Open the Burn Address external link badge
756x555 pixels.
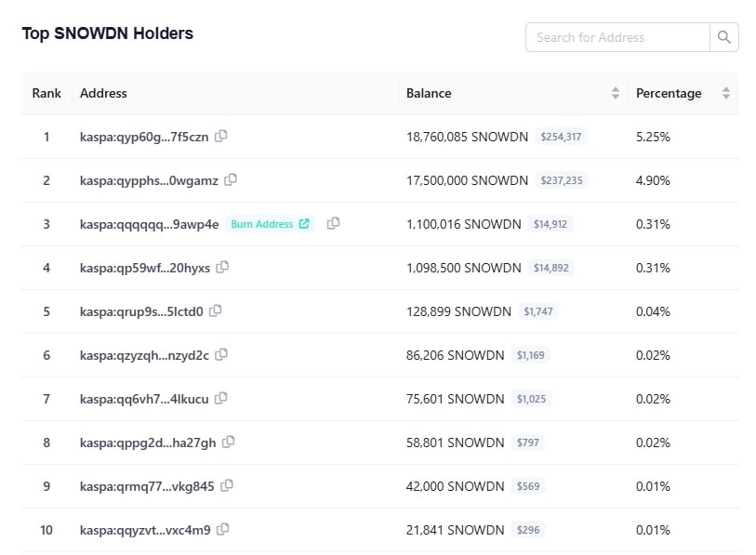270,224
